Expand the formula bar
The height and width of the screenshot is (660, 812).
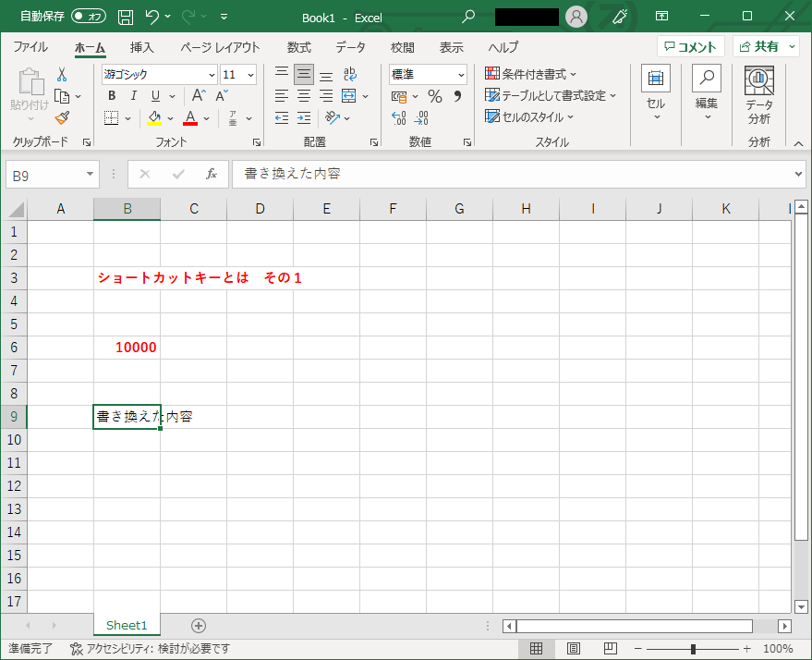coord(798,174)
